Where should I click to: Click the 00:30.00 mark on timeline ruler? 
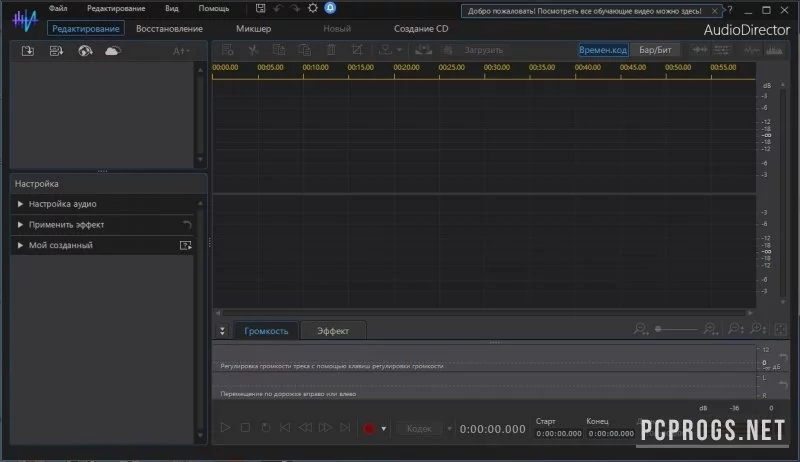tap(496, 67)
